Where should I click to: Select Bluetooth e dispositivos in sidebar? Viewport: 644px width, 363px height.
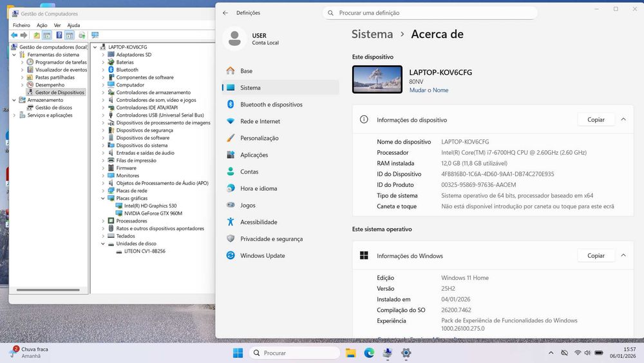coord(281,104)
